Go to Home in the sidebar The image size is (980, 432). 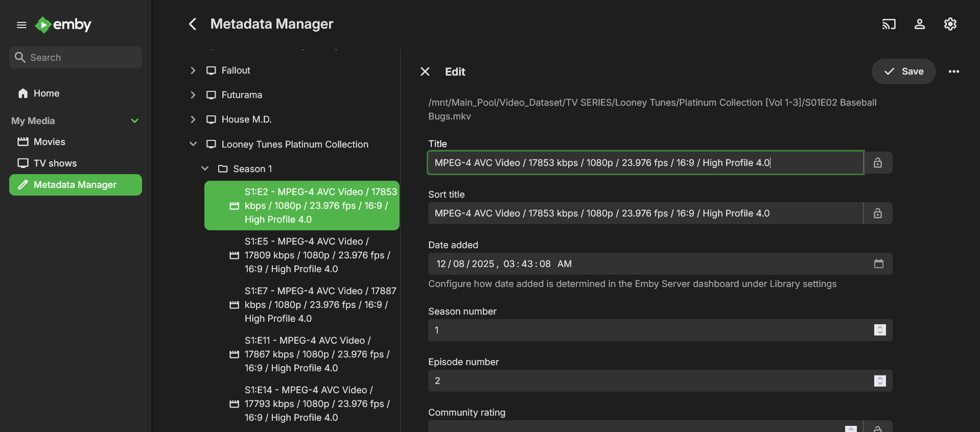coord(46,93)
